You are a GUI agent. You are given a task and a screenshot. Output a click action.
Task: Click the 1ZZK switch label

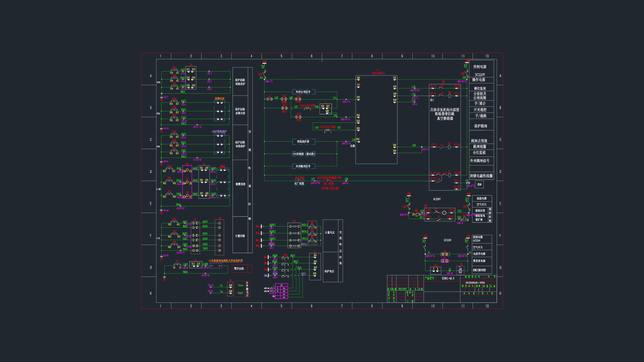285,255
